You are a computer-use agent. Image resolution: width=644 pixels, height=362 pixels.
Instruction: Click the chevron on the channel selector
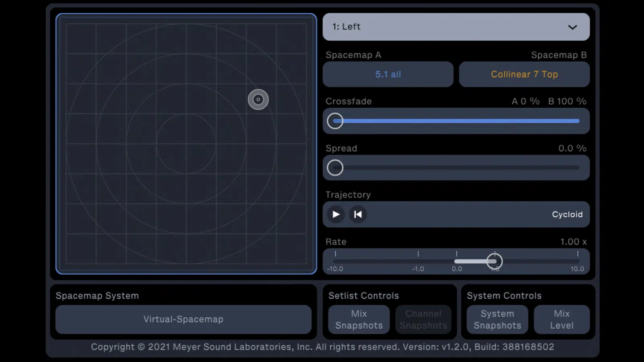click(x=573, y=27)
